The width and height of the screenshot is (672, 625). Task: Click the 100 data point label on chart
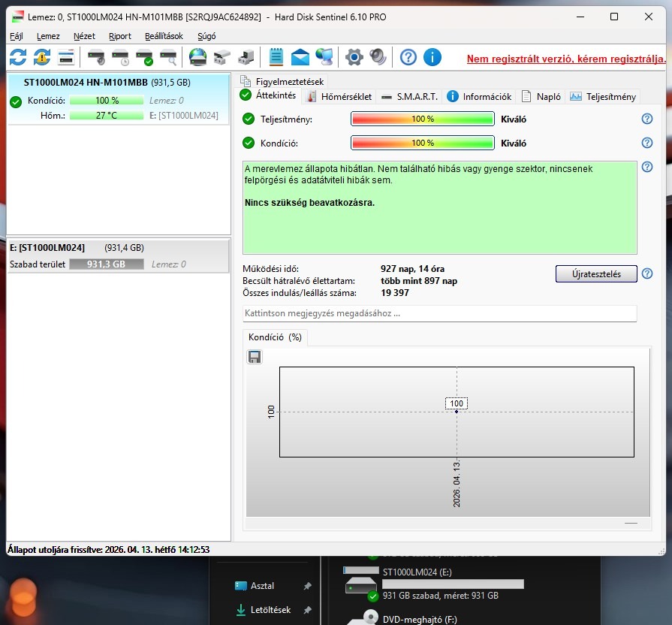point(457,403)
